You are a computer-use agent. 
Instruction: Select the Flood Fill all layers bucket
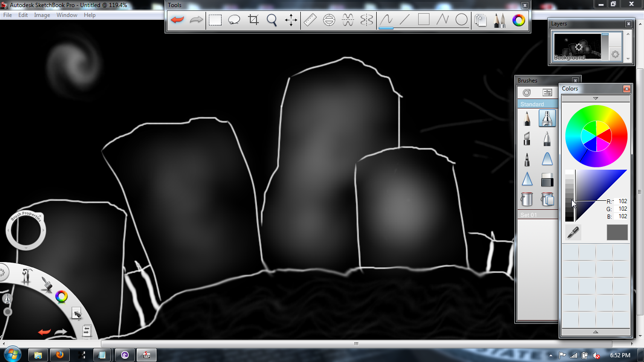tap(547, 199)
